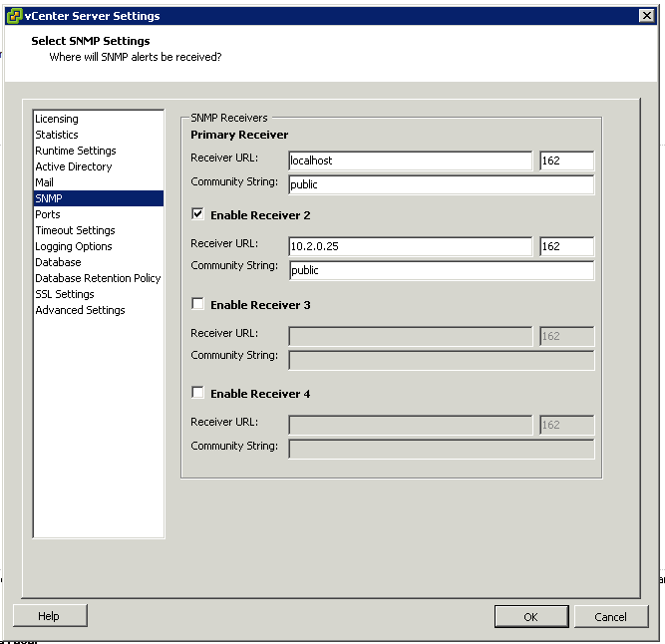Click the Primary Receiver URL field containing localhost

(x=410, y=161)
